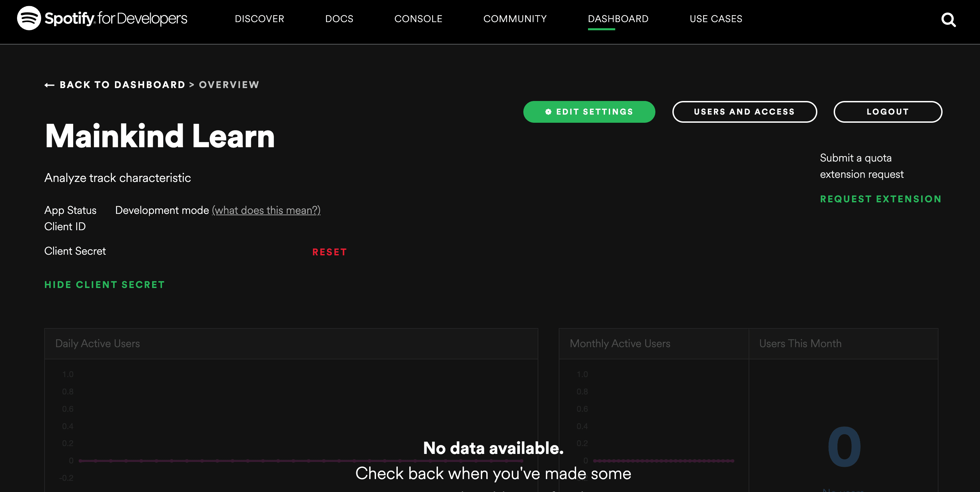Click the Edit Settings button
This screenshot has height=492, width=980.
(x=589, y=112)
